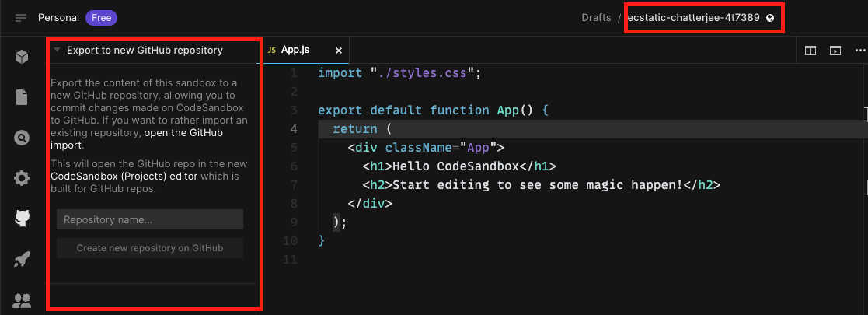Open the Deployment rocket icon

pos(22,260)
